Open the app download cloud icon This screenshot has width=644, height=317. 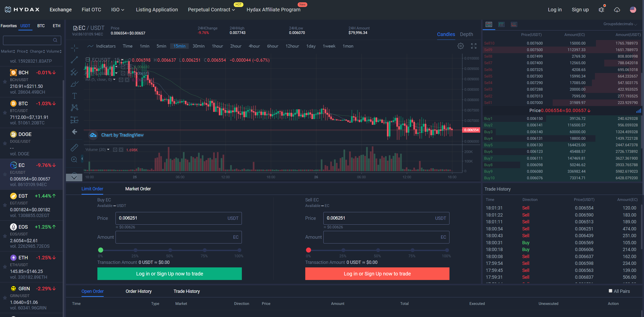(617, 10)
